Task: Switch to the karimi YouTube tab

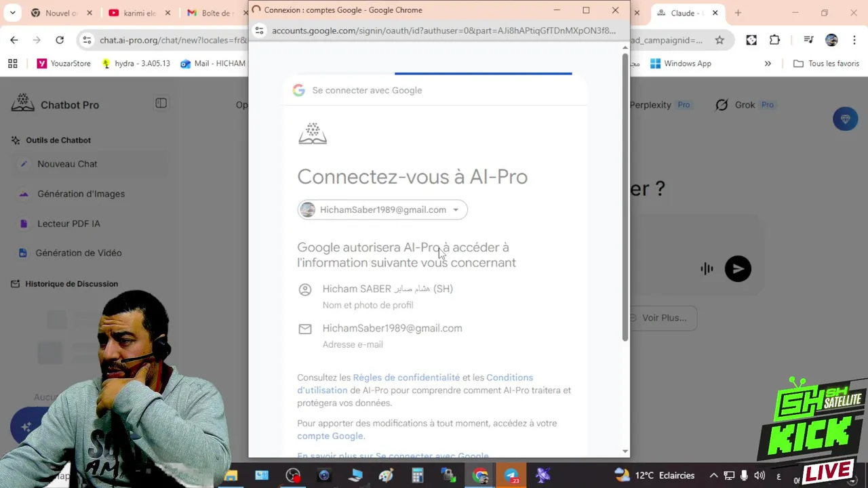Action: click(138, 13)
